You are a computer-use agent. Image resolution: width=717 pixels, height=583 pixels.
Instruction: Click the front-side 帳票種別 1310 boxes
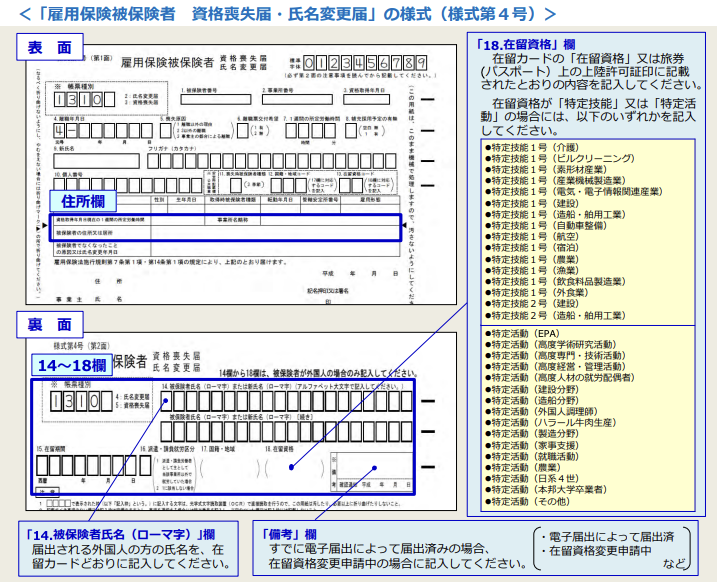(77, 100)
